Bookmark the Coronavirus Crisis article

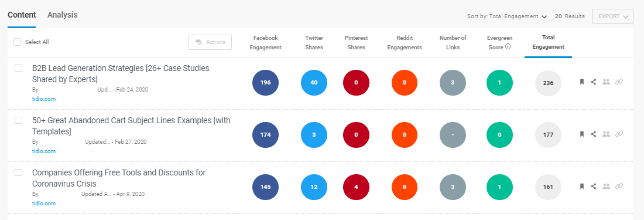coord(581,187)
